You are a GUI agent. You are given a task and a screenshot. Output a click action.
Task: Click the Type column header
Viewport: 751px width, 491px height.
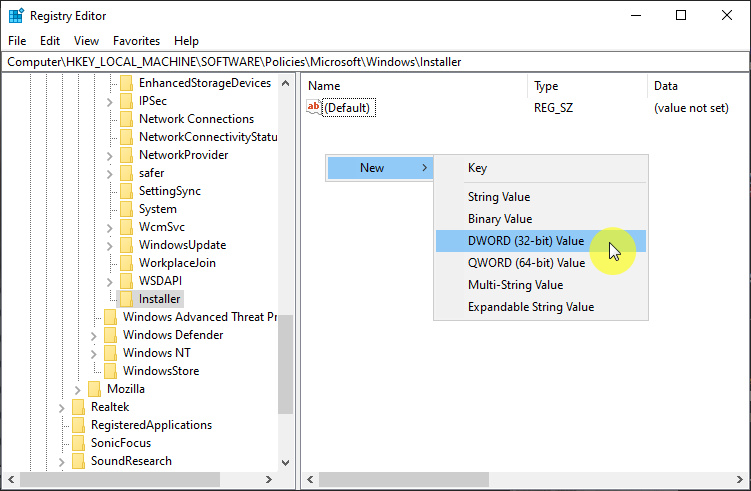(x=546, y=86)
